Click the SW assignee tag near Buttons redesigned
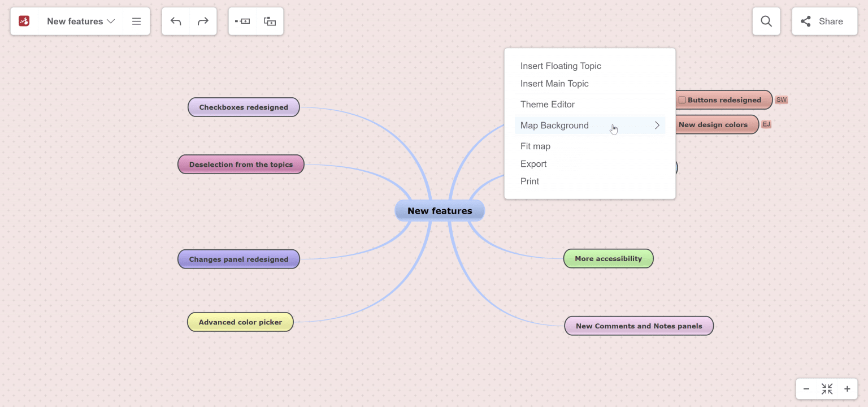The image size is (868, 407). (781, 99)
